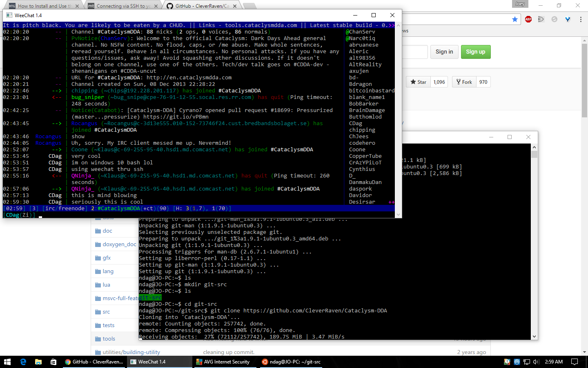Click the Sign in button
The height and width of the screenshot is (368, 588).
(444, 52)
